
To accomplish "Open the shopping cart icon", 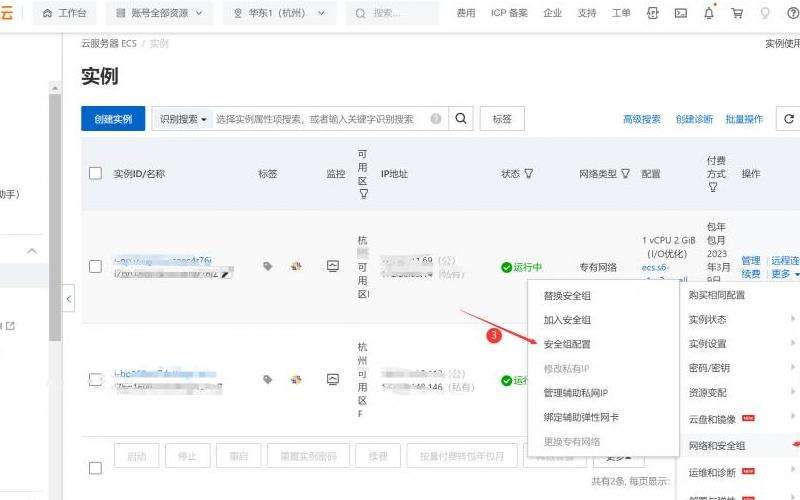I will (737, 13).
